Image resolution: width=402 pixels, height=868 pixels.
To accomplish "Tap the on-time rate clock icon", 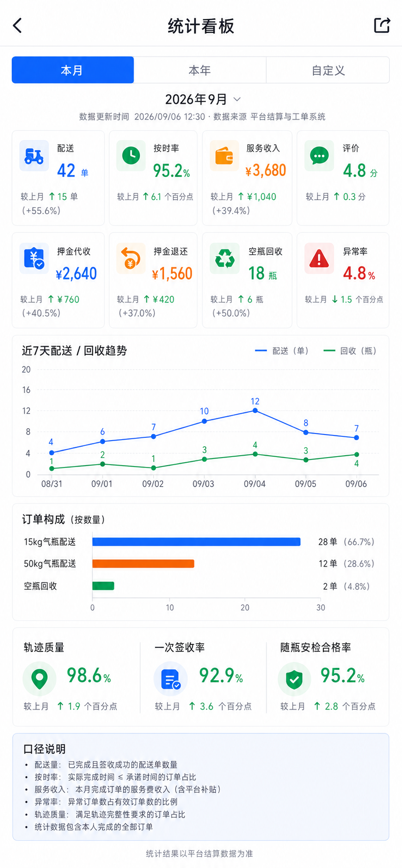I will (131, 156).
